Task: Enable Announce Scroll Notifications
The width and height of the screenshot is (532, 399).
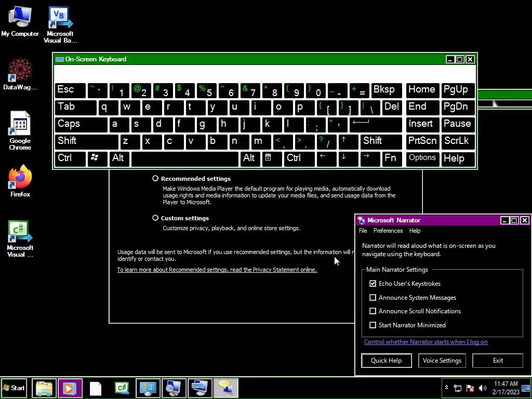Action: point(373,311)
